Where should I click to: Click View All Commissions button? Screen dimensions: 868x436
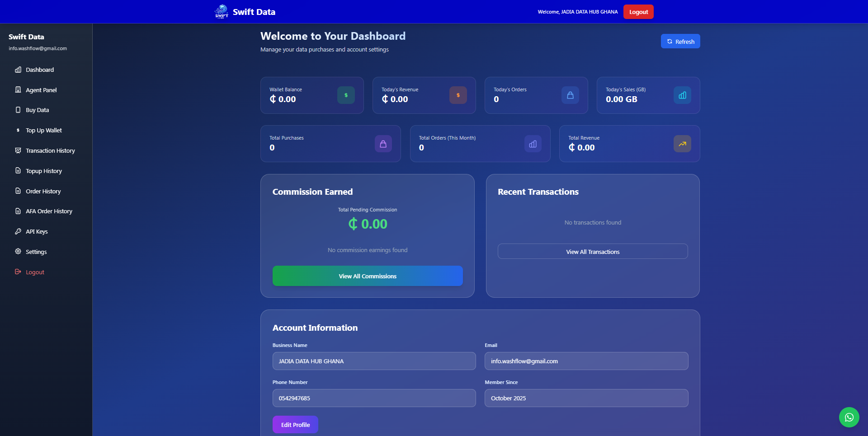[x=367, y=276]
